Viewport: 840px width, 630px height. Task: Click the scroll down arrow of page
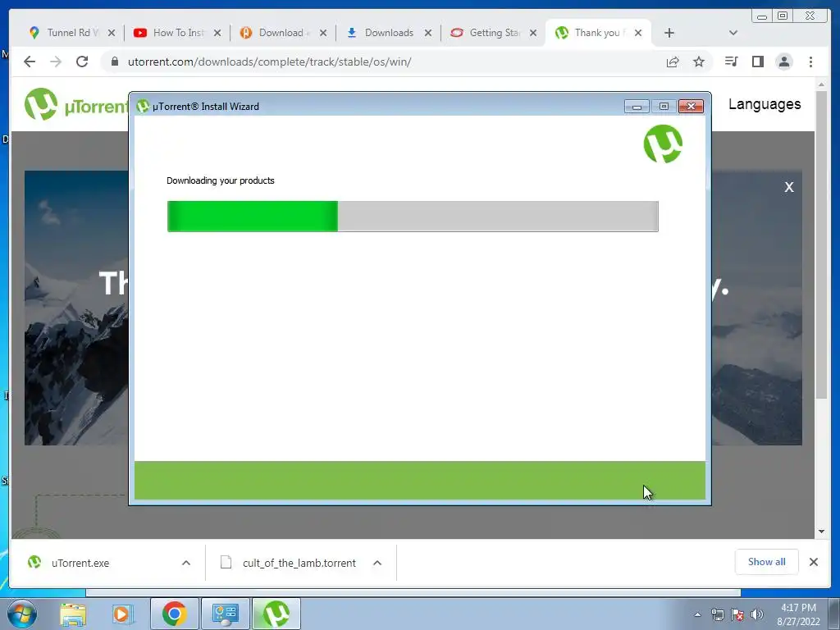[x=821, y=532]
